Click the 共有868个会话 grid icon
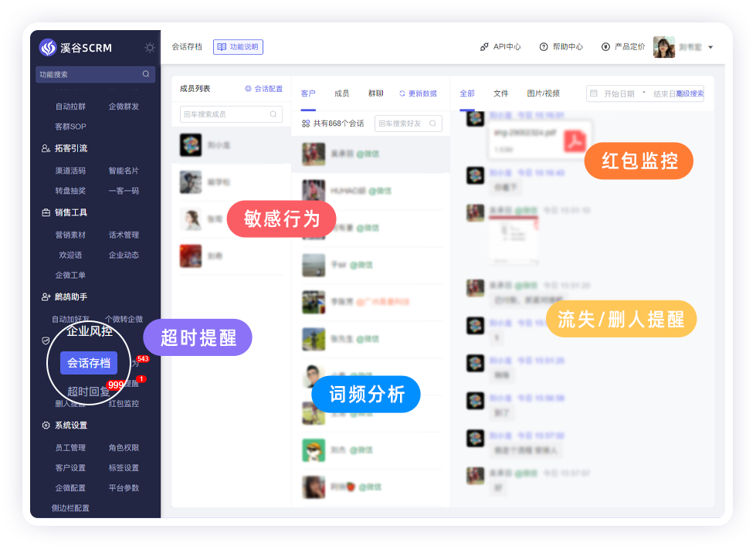This screenshot has height=549, width=756. [306, 124]
